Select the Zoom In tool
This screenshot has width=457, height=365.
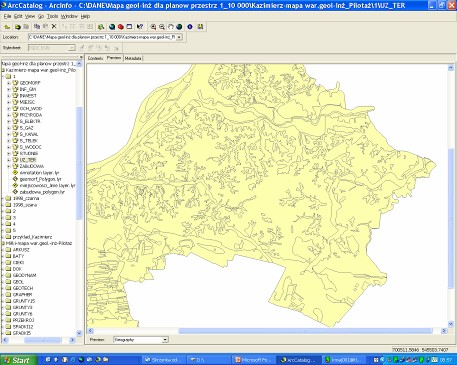click(153, 27)
